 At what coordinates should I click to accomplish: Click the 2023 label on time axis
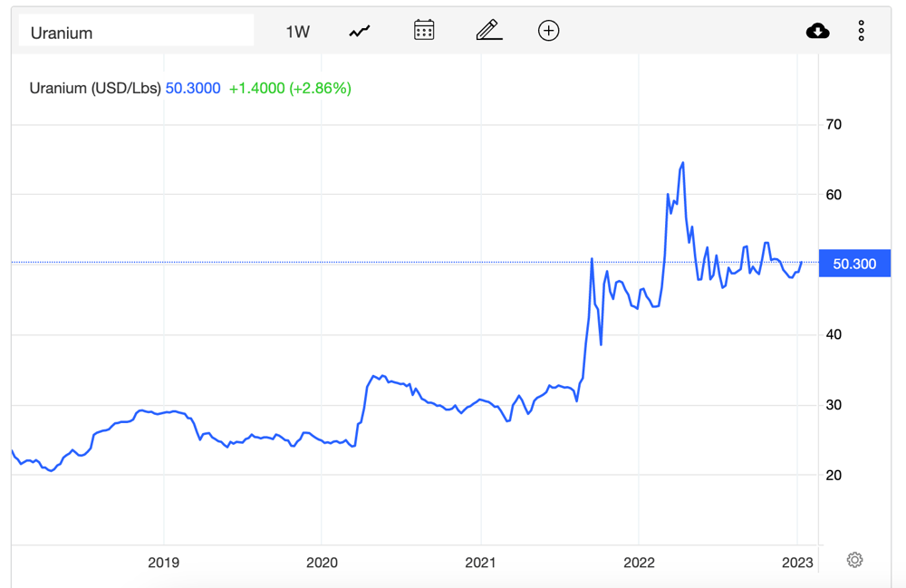[797, 563]
